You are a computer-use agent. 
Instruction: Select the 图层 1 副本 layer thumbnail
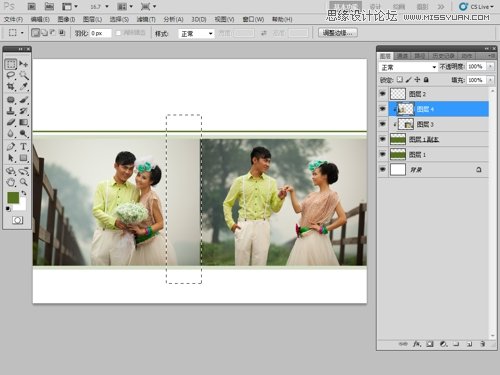(x=398, y=139)
